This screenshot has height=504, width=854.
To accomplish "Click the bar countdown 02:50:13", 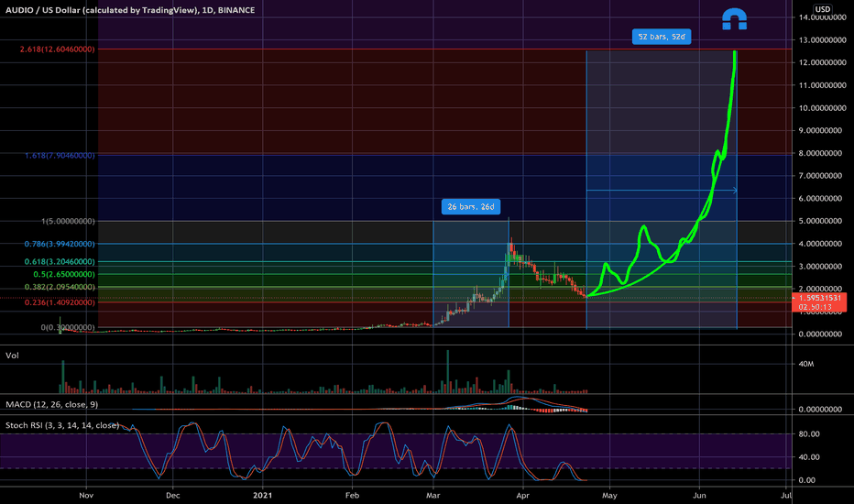I will [x=815, y=307].
